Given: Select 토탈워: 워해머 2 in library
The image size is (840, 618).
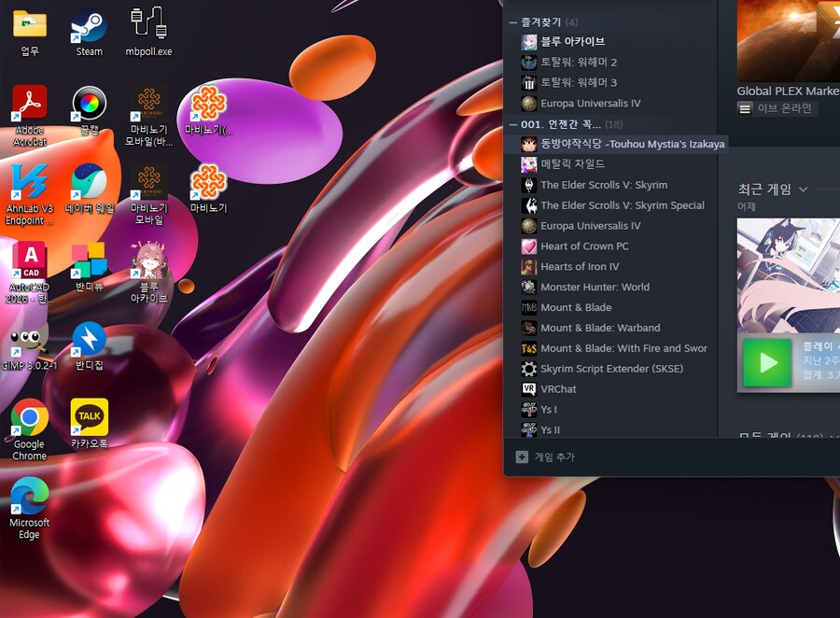Looking at the screenshot, I should coord(610,63).
